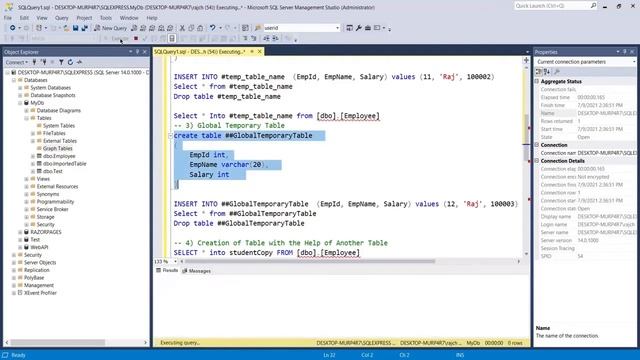640x360 pixels.
Task: Click the Categorized icon in Properties panel
Action: pos(539,72)
